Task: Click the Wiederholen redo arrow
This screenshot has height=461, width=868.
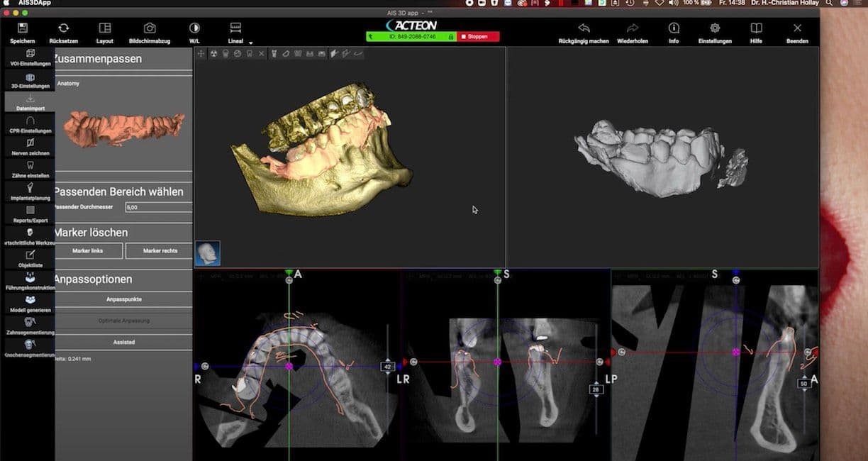Action: click(633, 28)
